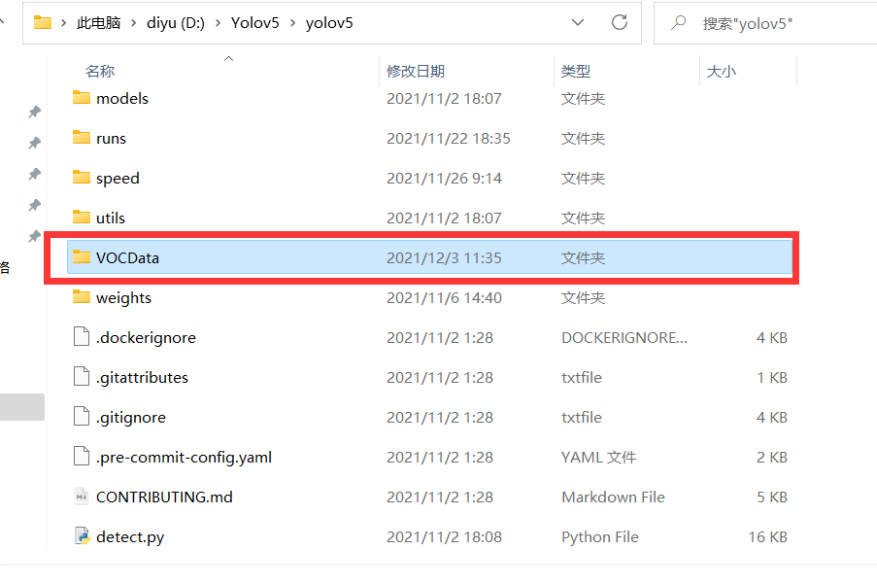Sort by 修改日期 column header
The width and height of the screenshot is (877, 568).
[416, 71]
